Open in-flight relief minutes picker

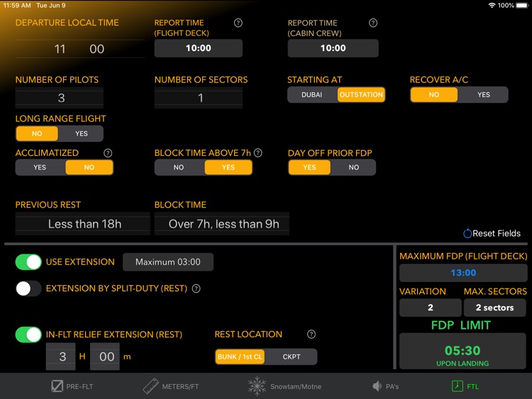pos(105,356)
